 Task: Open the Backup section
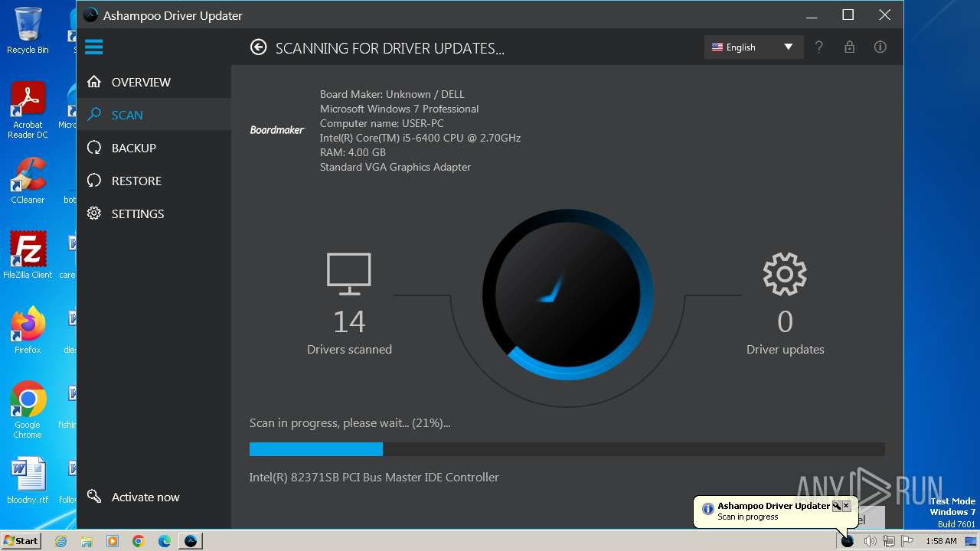tap(154, 148)
